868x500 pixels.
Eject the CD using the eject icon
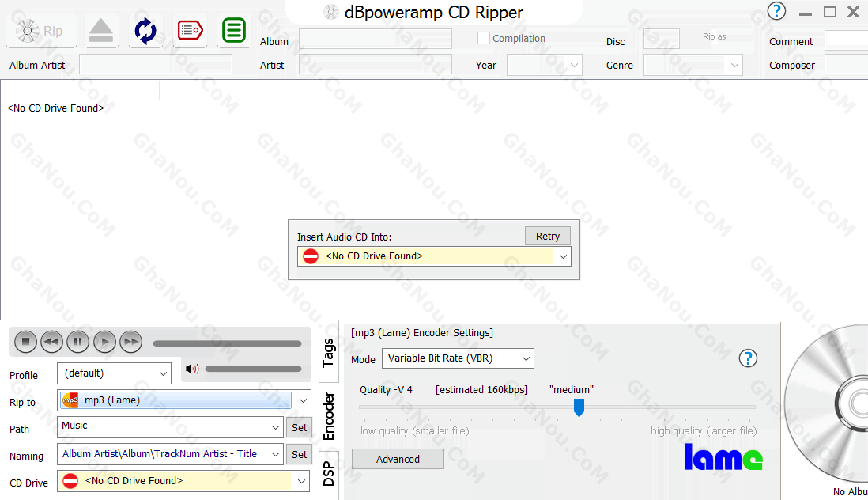coord(101,31)
